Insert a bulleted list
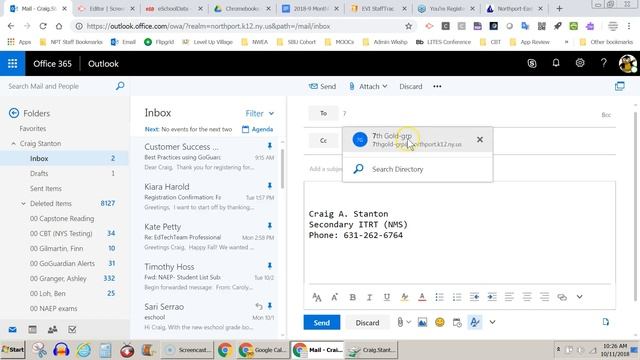Image resolution: width=640 pixels, height=360 pixels. click(439, 297)
